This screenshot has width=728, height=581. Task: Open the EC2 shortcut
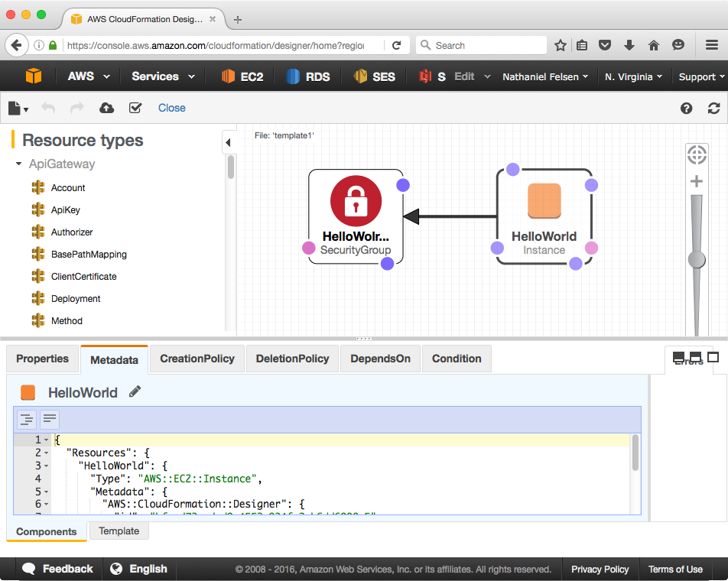tap(242, 76)
